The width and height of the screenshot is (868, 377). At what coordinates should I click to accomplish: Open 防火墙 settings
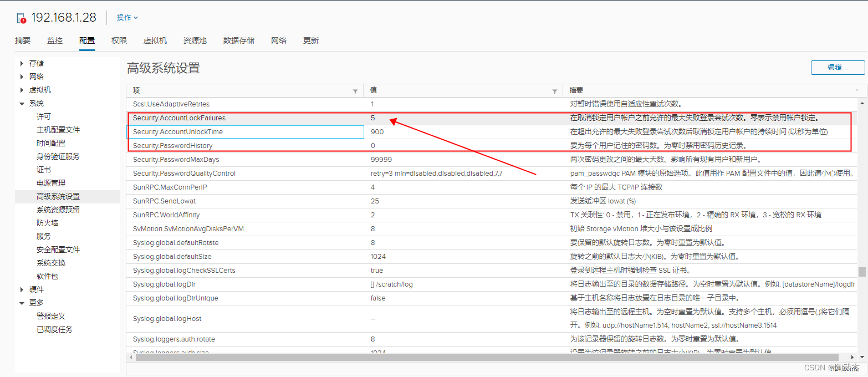[x=48, y=223]
